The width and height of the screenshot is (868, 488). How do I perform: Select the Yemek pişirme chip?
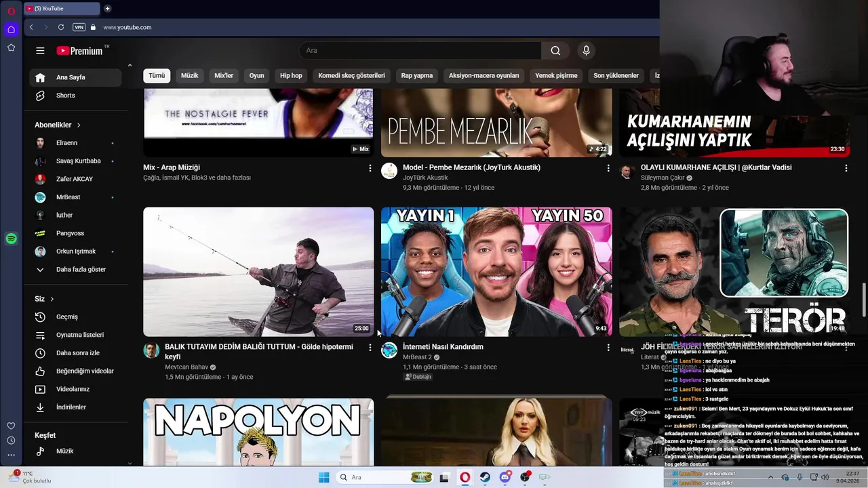pos(556,76)
